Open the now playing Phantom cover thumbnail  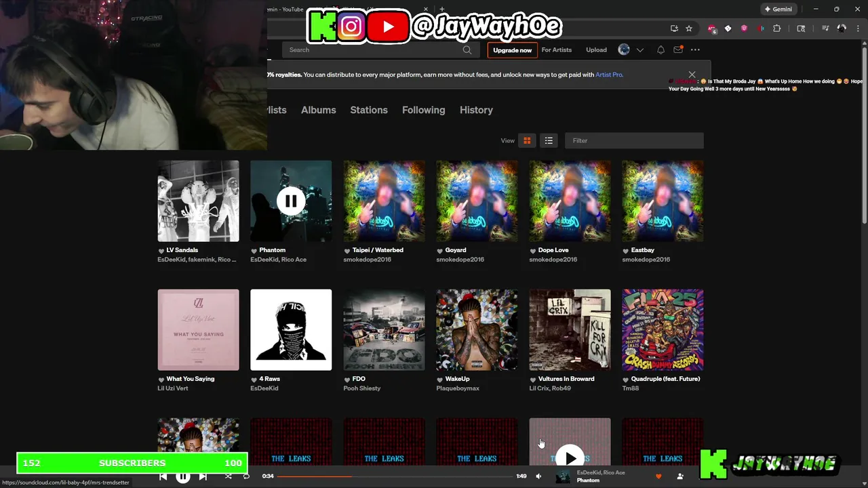563,476
